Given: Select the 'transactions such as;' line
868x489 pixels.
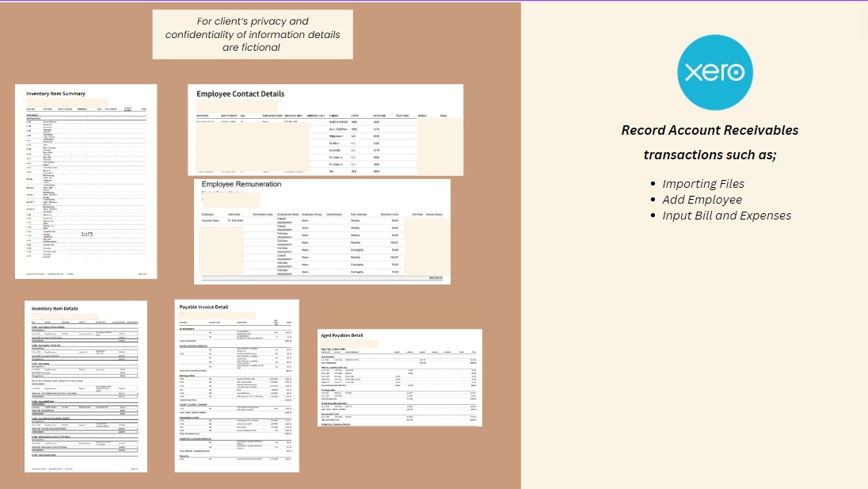Looking at the screenshot, I should click(x=710, y=155).
